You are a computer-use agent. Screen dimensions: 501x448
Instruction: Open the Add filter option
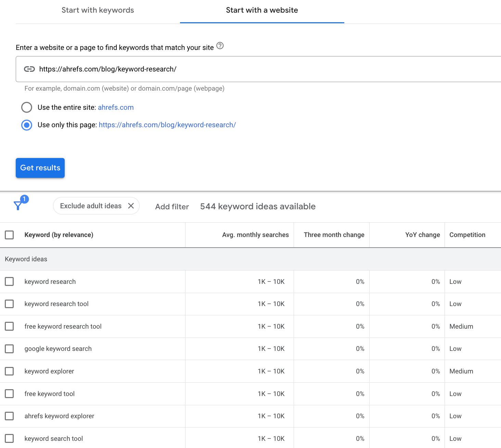point(172,207)
